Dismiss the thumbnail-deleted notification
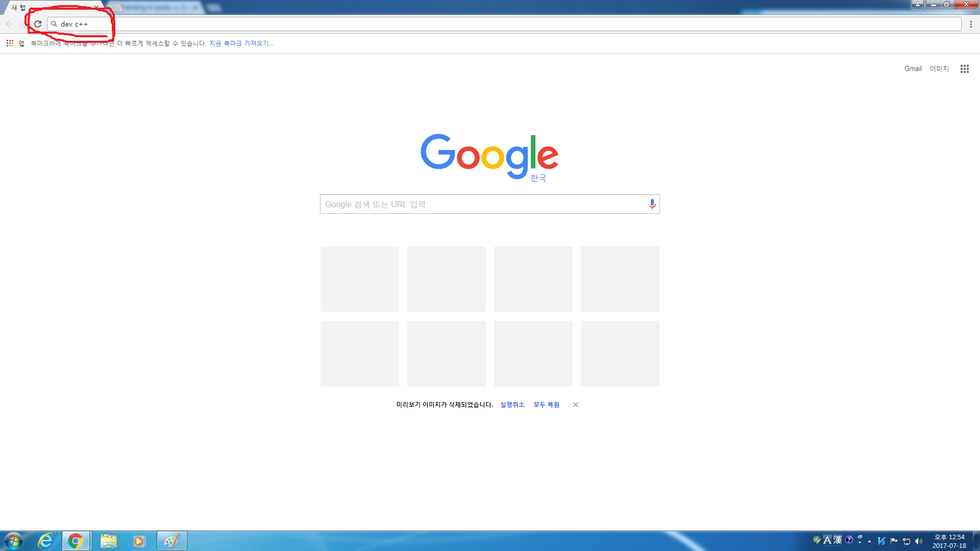 pyautogui.click(x=575, y=405)
